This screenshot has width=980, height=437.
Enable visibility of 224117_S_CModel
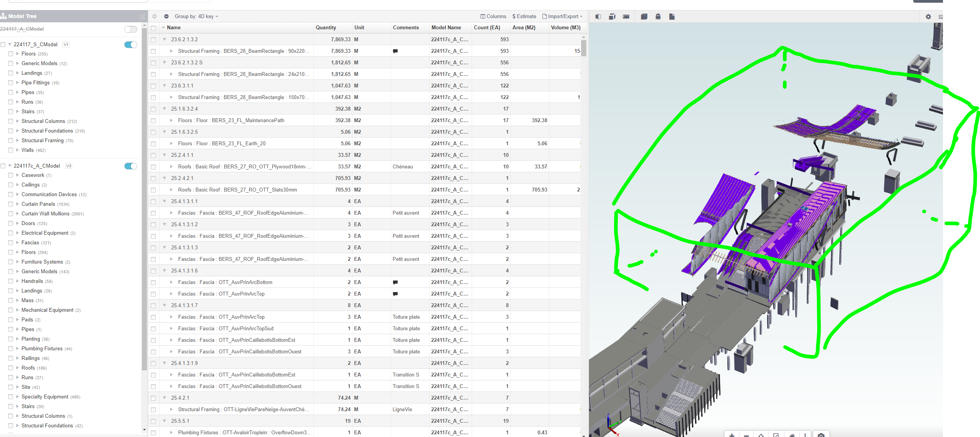click(130, 45)
